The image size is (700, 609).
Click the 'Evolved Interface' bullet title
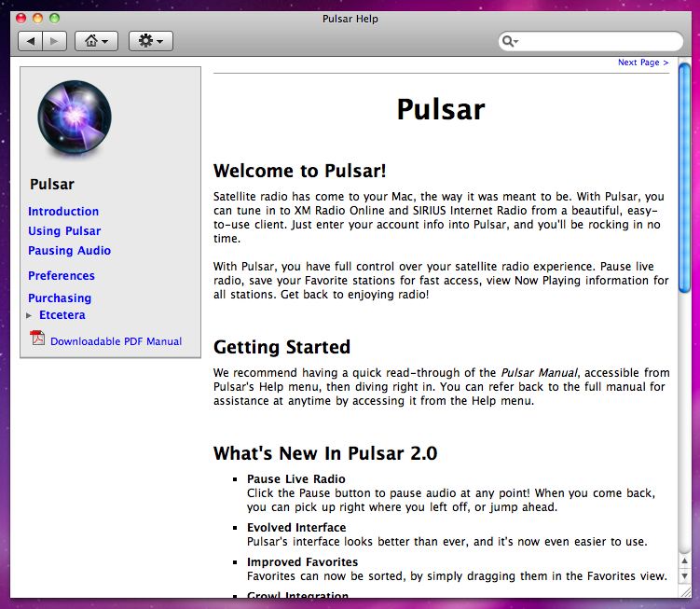[x=296, y=528]
